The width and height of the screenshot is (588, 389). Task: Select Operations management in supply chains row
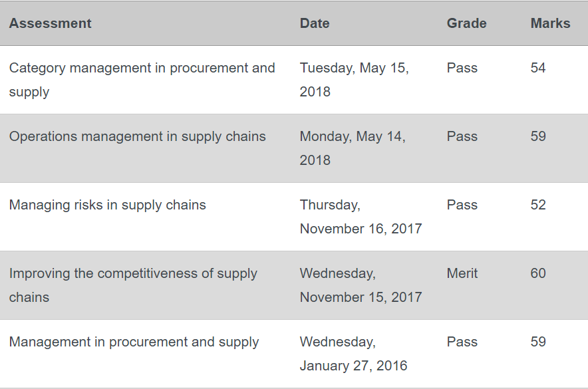(294, 148)
